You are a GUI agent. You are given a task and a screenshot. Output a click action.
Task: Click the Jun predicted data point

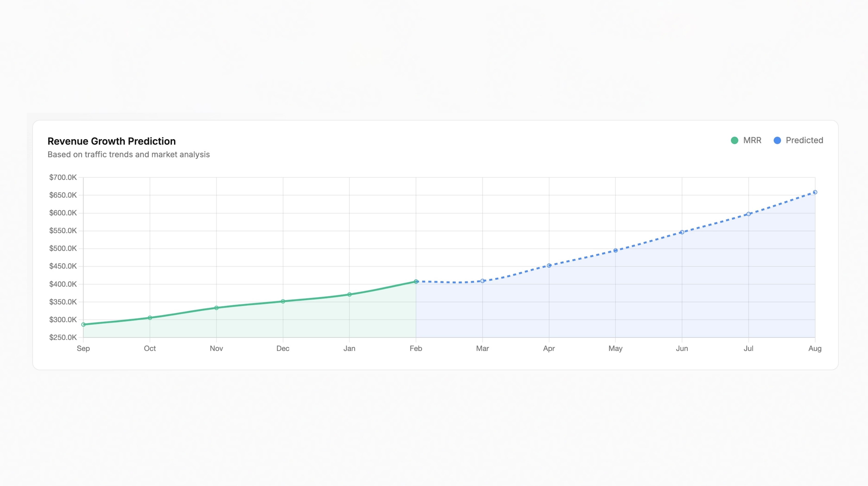(682, 232)
